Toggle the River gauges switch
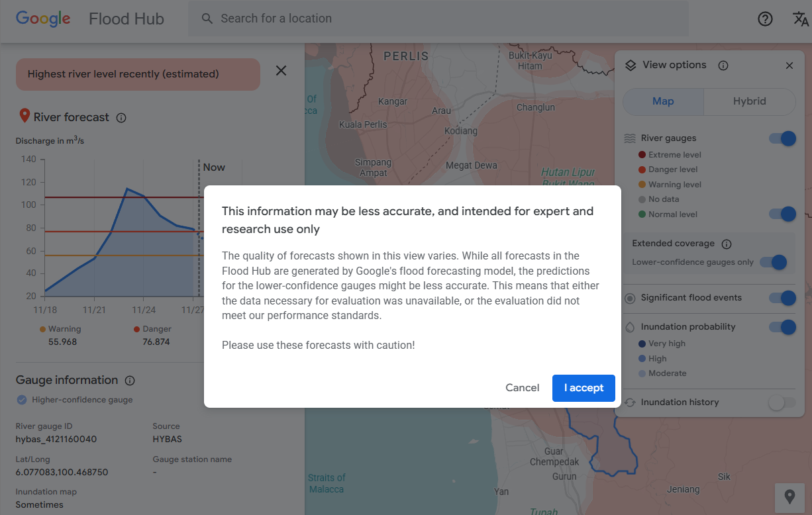This screenshot has height=515, width=812. pyautogui.click(x=782, y=138)
